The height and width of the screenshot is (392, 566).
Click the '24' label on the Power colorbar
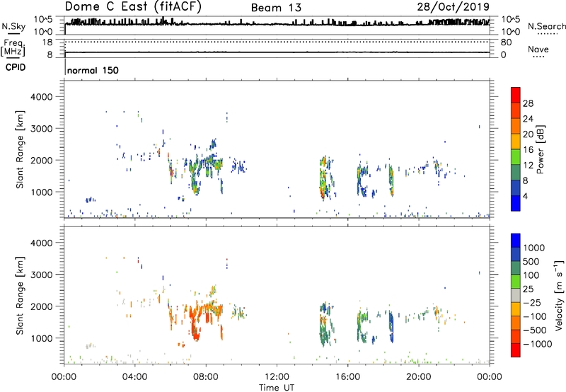click(528, 119)
